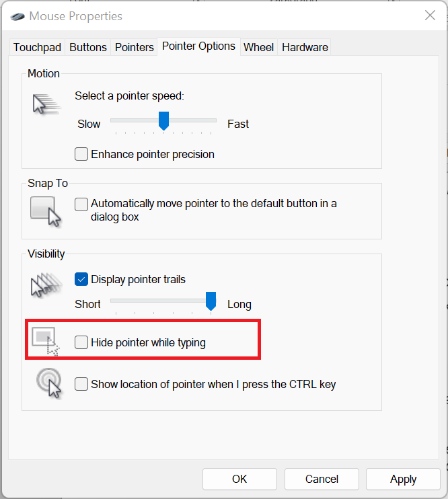
Task: Click the pointer speed motion icon
Action: (x=44, y=104)
